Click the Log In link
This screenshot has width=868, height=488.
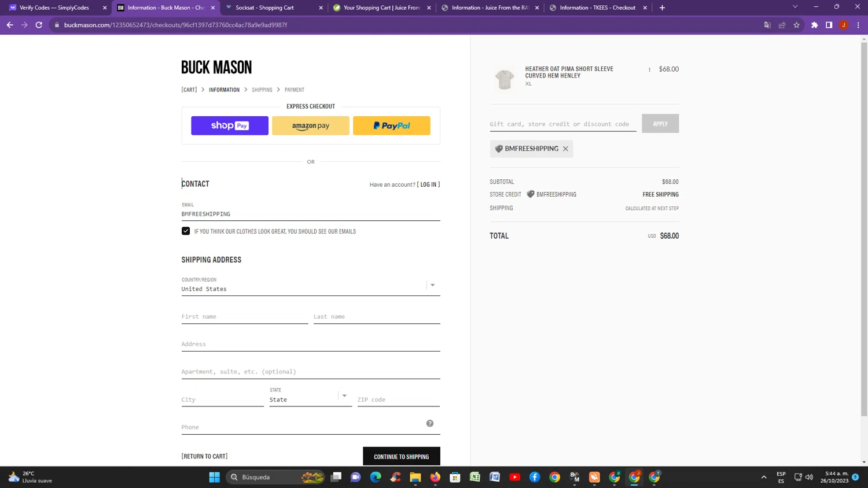(x=428, y=184)
